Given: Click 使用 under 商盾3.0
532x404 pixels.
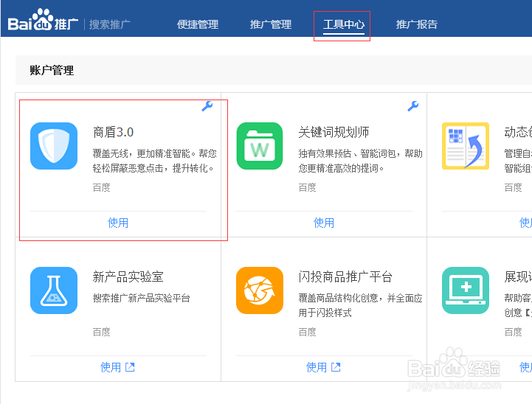Looking at the screenshot, I should (118, 223).
